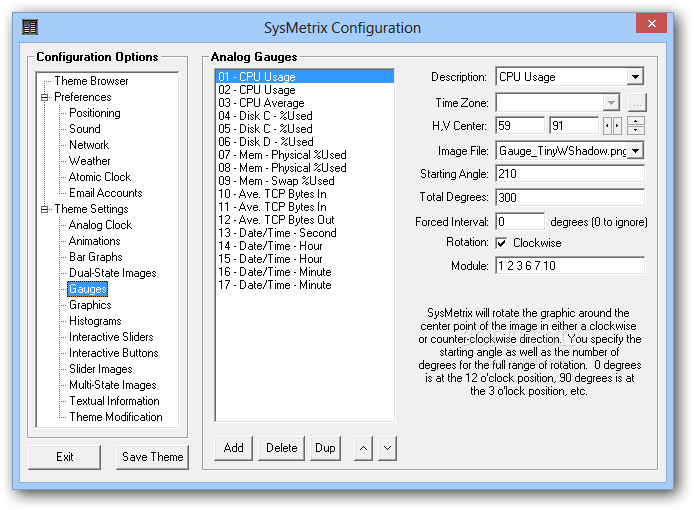
Task: Select gauge '14 - Date/Time - Hour'
Action: pyautogui.click(x=305, y=246)
